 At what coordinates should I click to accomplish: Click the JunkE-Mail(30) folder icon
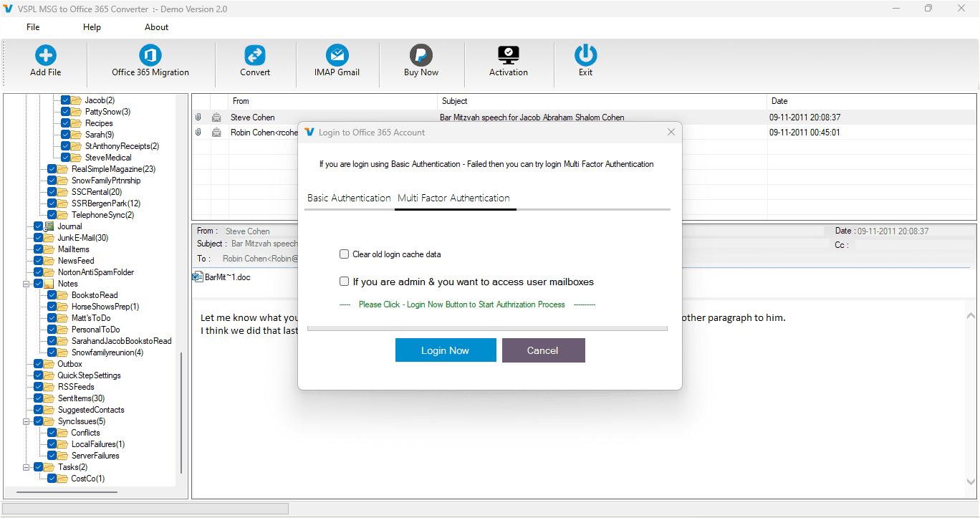(49, 238)
